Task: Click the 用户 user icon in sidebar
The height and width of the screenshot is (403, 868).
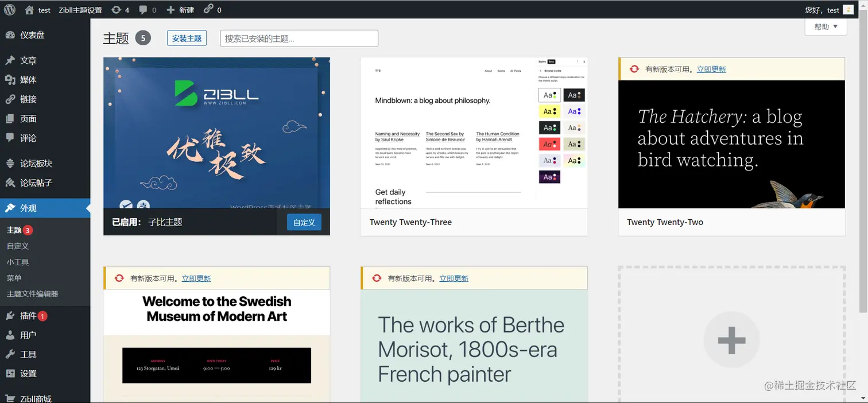Action: pyautogui.click(x=10, y=335)
